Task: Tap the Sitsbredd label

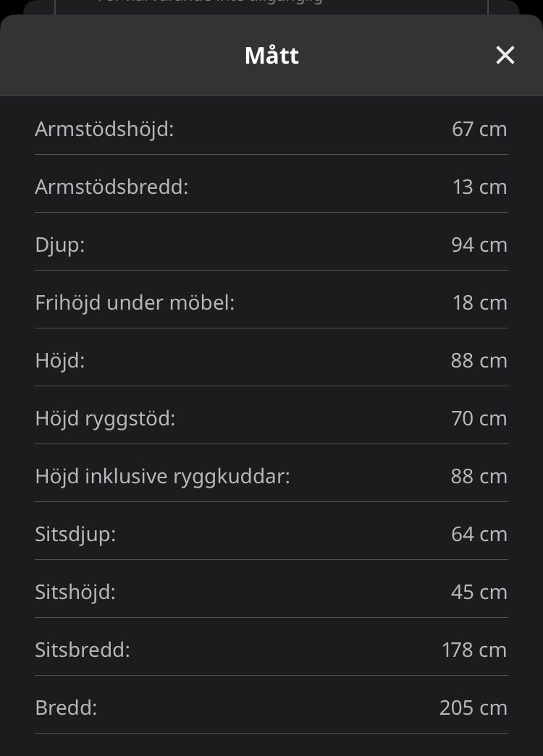Action: click(83, 650)
